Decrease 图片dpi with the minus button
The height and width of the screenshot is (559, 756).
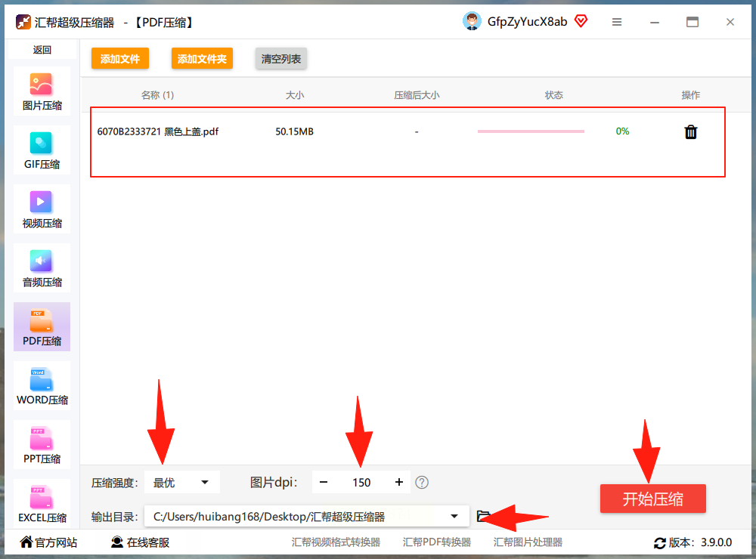(x=324, y=483)
